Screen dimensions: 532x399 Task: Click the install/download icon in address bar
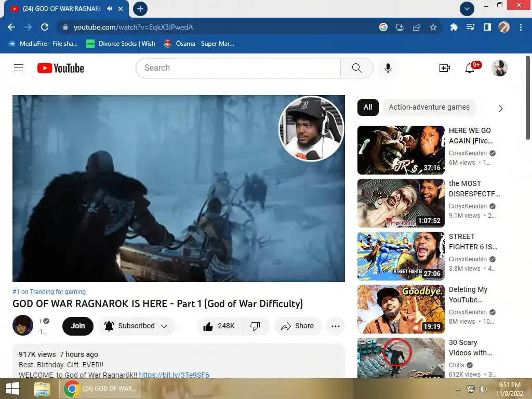(x=400, y=27)
